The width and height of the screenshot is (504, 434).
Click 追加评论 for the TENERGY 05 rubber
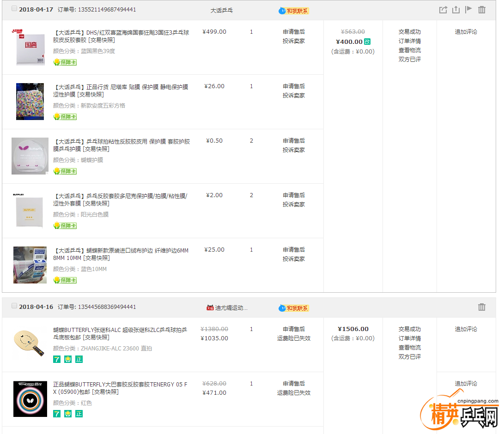[466, 384]
